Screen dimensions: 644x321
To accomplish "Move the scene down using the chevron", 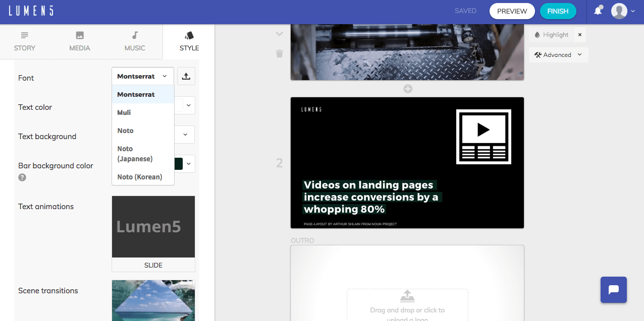I will (x=279, y=34).
